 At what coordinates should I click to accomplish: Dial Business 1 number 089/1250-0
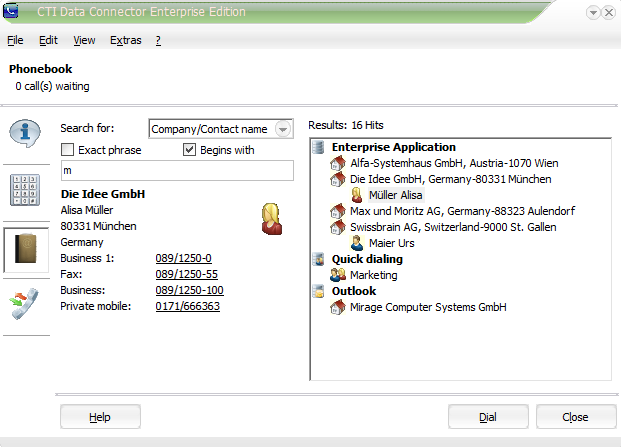pos(183,258)
